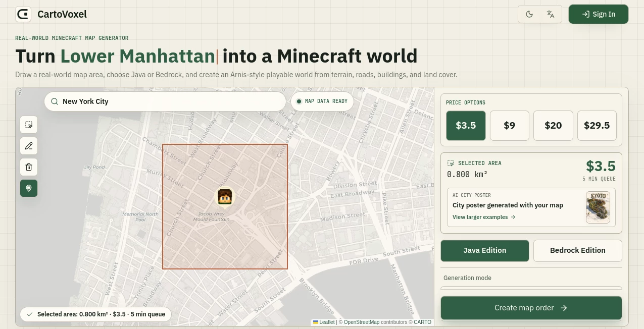Click the Map Data Ready status badge
Screen dimensions: 644x329
click(x=322, y=101)
